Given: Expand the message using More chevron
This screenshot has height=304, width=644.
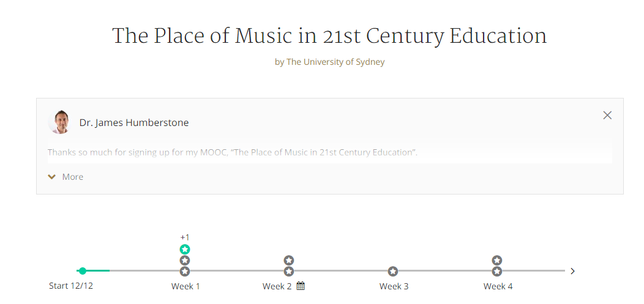Looking at the screenshot, I should pyautogui.click(x=52, y=177).
